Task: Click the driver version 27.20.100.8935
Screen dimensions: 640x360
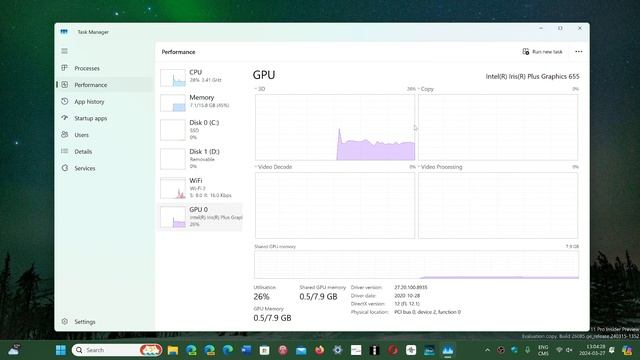Action: (411, 287)
